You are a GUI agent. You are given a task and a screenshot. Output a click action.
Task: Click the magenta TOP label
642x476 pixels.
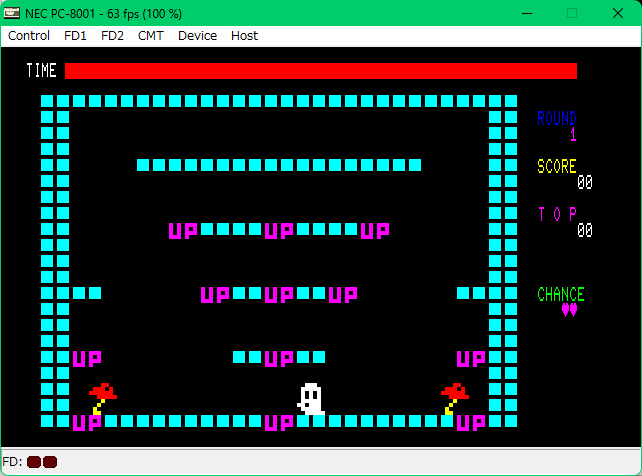point(556,214)
